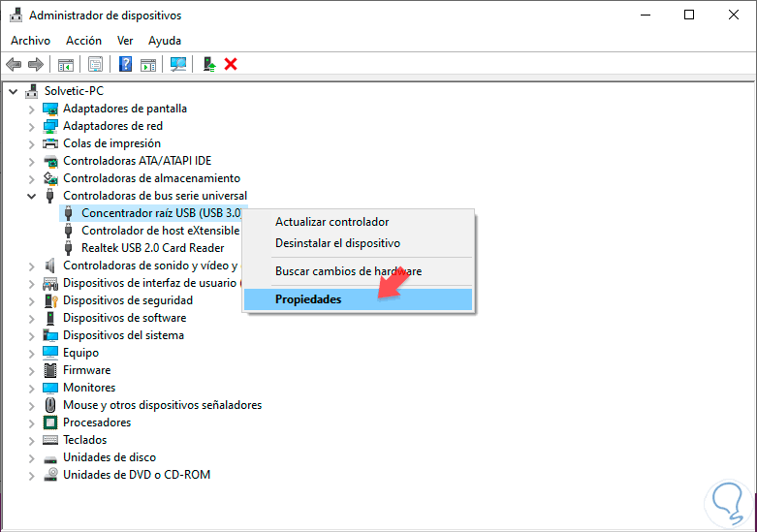Select Concentrador raíz USB (USB 3.0) item
The height and width of the screenshot is (532, 757).
(x=161, y=213)
